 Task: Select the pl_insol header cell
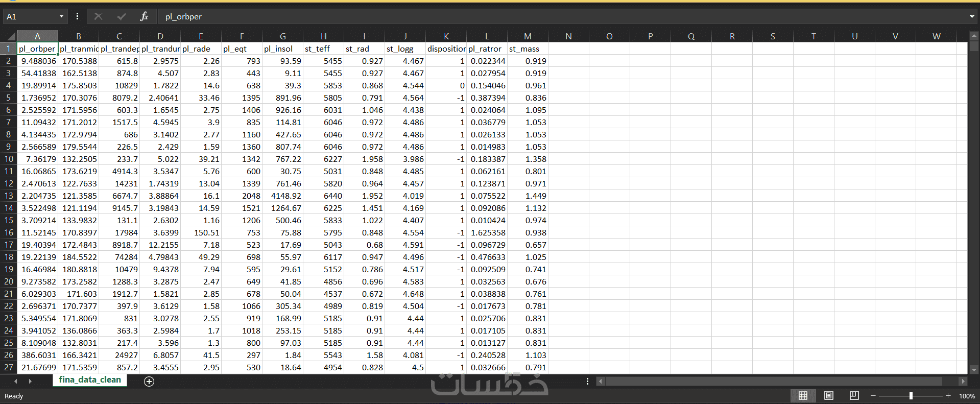click(x=282, y=49)
